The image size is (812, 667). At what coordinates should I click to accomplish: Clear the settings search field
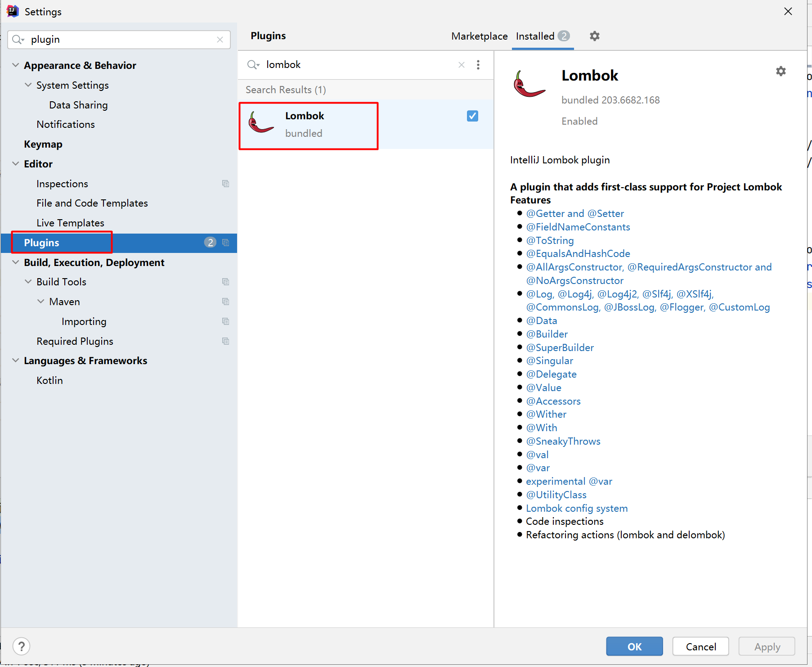pos(220,40)
